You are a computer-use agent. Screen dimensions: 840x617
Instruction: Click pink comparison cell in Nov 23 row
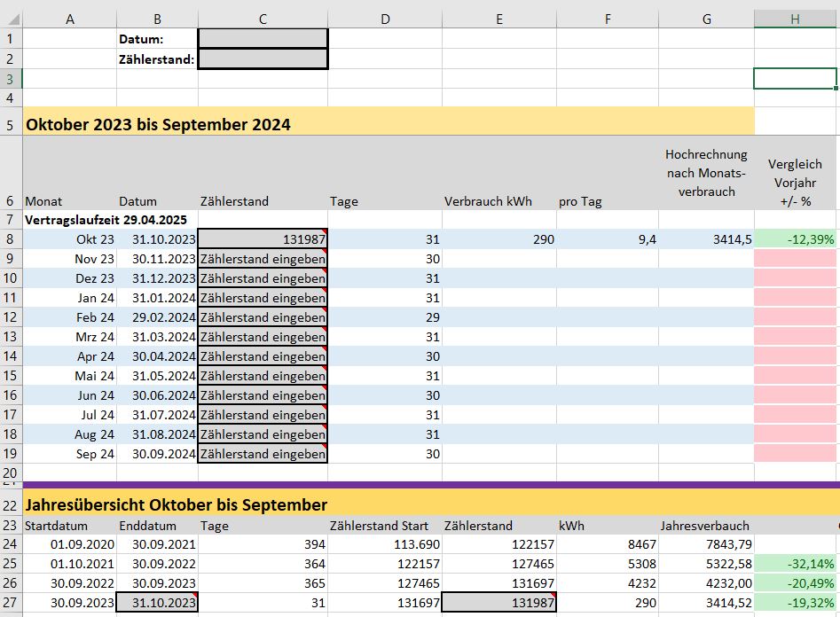point(795,259)
